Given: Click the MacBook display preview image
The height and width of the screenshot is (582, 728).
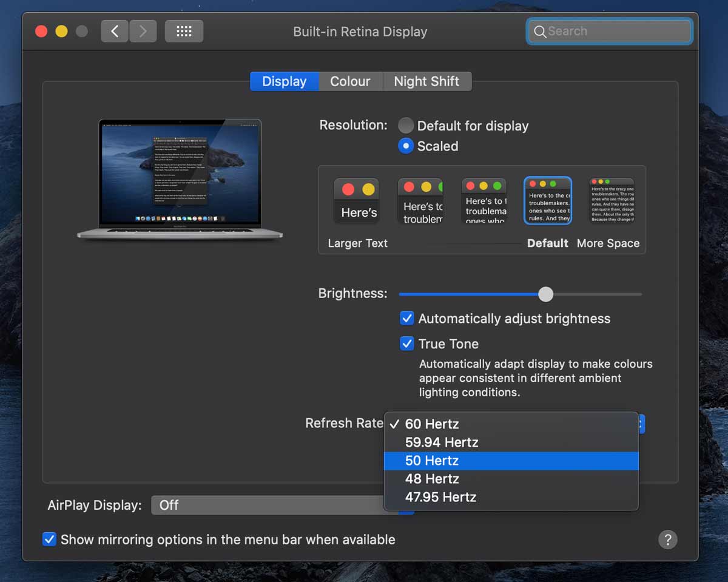Looking at the screenshot, I should tap(180, 180).
